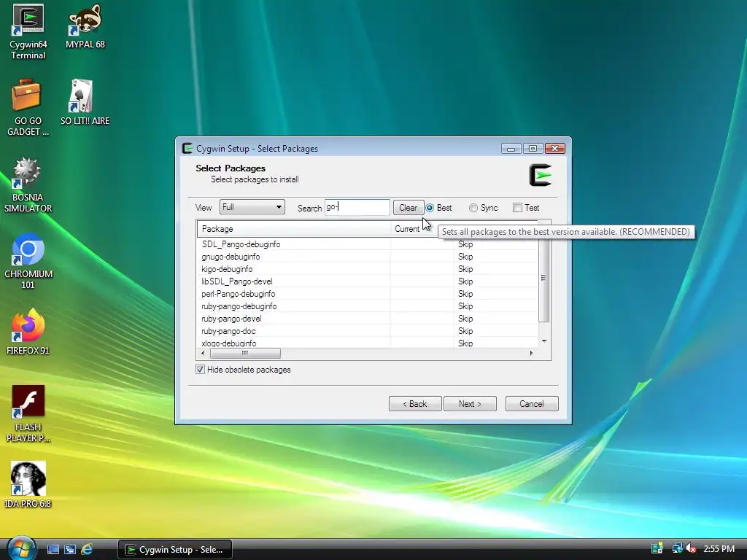Click the Skip cell for ruby-pango-debuginfo
The width and height of the screenshot is (747, 560).
point(465,306)
